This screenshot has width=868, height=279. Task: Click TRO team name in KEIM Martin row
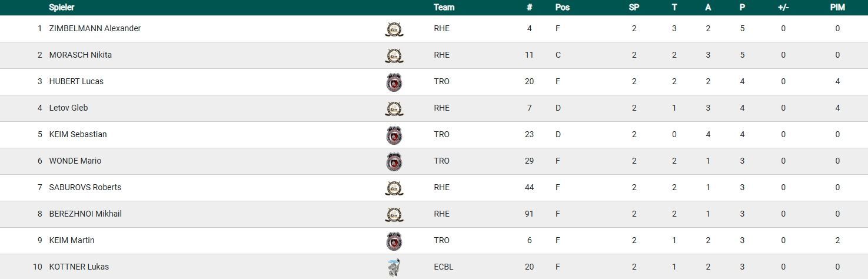pyautogui.click(x=441, y=240)
